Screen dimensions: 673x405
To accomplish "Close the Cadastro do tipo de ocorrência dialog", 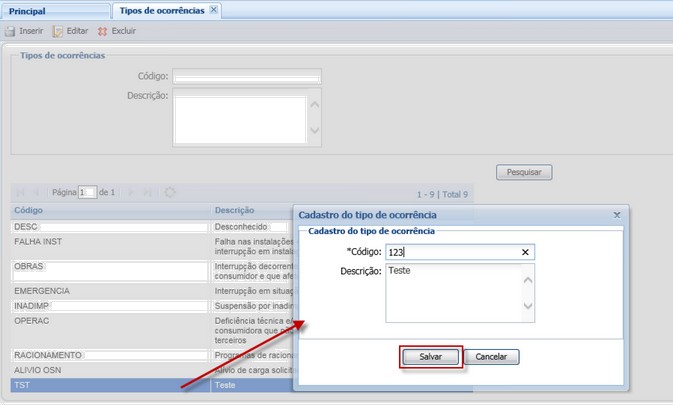I will [x=616, y=215].
